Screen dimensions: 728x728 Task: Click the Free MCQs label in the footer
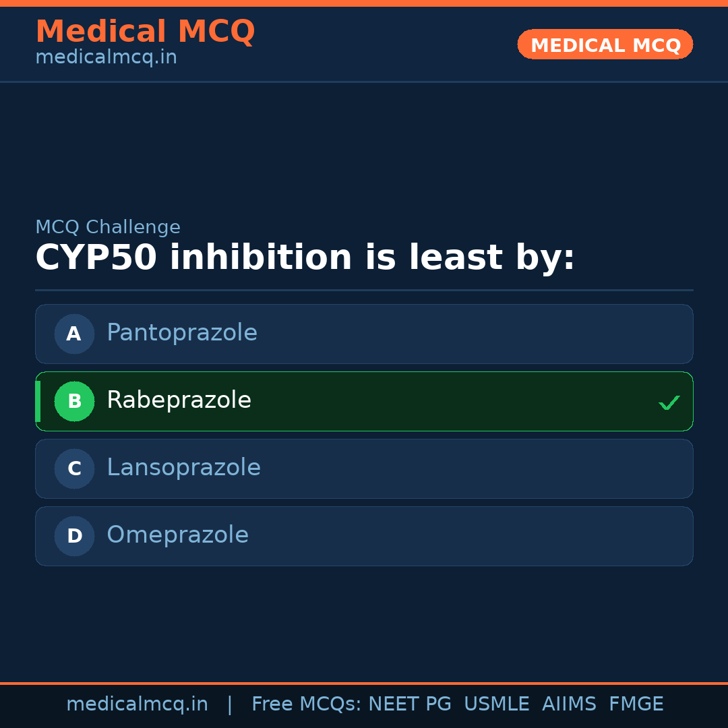pos(306,704)
